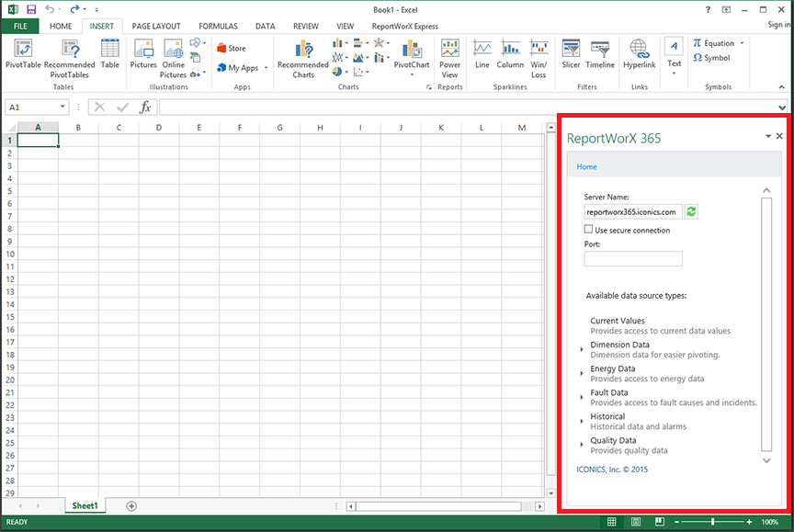
Task: Open Charts dialog launcher
Action: [x=429, y=87]
